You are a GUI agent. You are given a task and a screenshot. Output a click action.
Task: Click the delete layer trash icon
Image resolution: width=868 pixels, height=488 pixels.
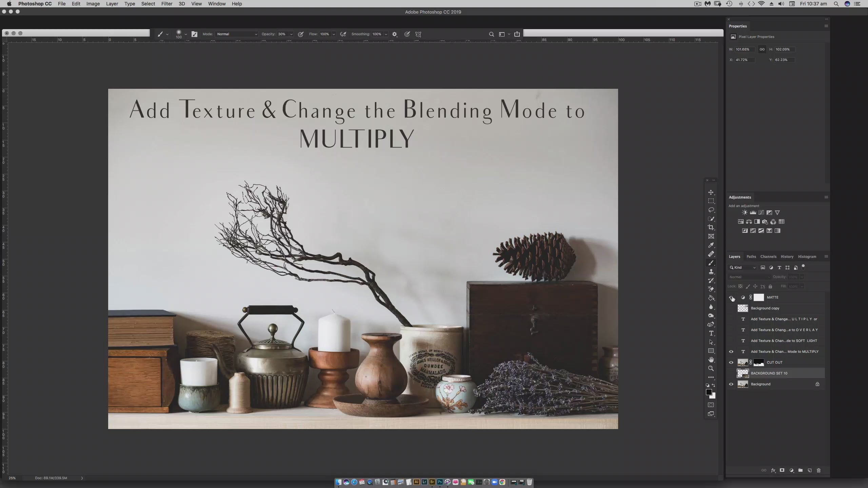[818, 470]
